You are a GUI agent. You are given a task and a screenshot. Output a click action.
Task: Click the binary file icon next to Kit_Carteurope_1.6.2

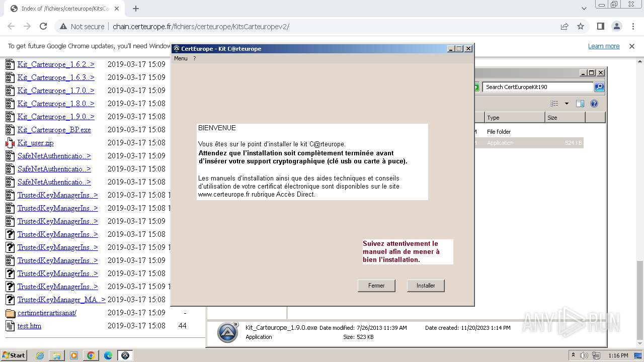pos(10,64)
